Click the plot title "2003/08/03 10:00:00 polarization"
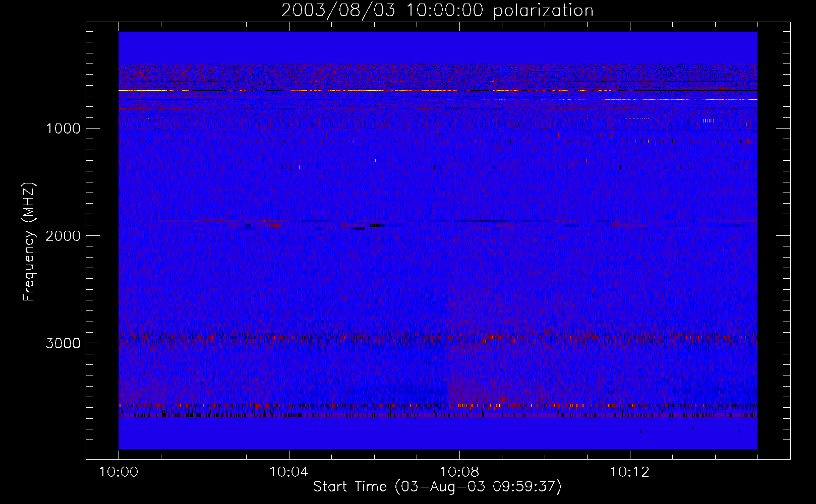Image resolution: width=816 pixels, height=504 pixels. tap(437, 11)
